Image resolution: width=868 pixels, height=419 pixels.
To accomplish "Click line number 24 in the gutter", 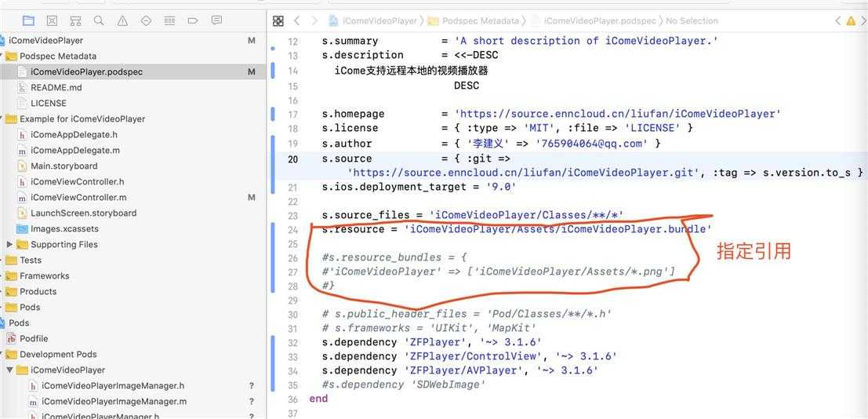I will click(x=292, y=229).
